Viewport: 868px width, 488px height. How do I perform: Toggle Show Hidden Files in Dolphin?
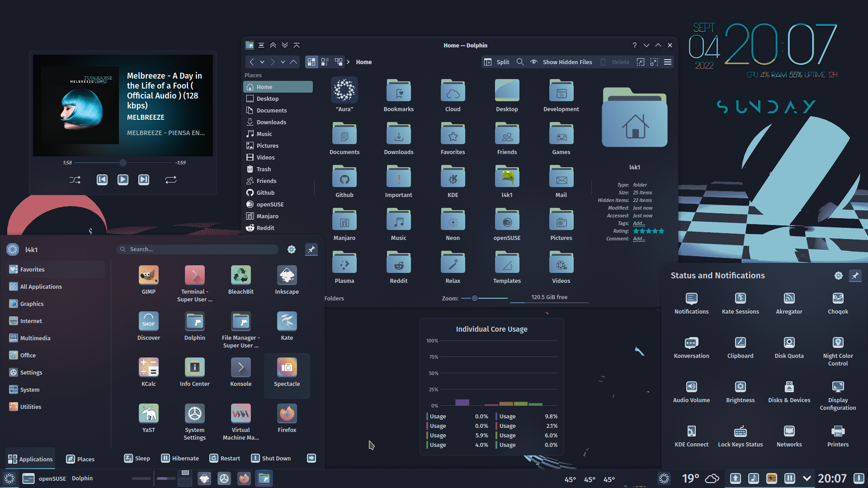(x=561, y=62)
